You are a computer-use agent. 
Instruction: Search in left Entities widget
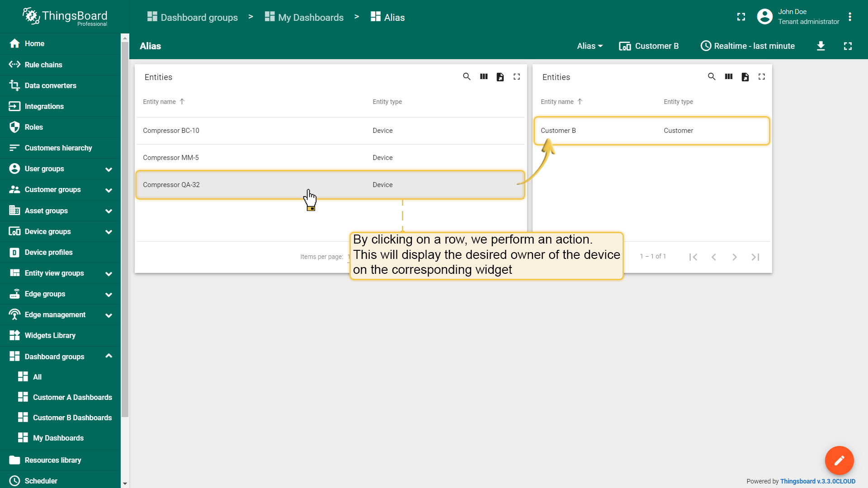pyautogui.click(x=467, y=77)
